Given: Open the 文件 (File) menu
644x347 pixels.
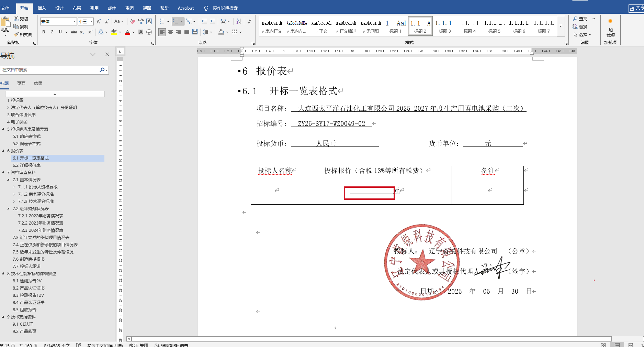Looking at the screenshot, I should pyautogui.click(x=5, y=8).
